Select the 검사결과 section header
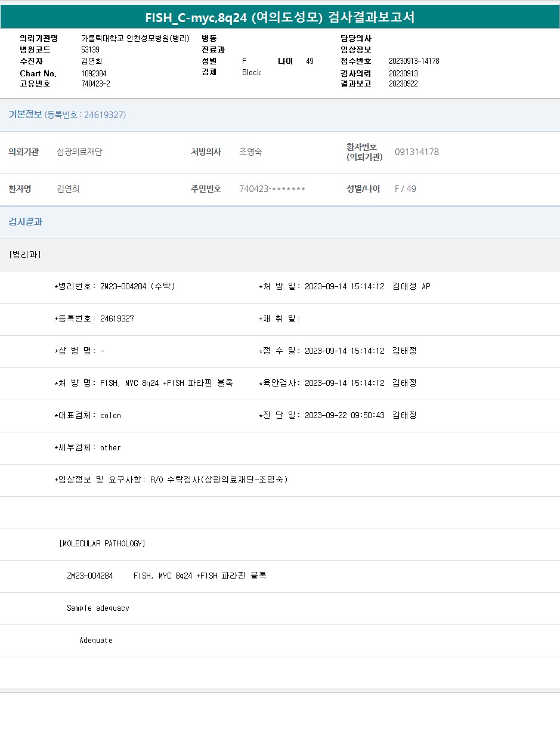560x739 pixels. click(25, 222)
